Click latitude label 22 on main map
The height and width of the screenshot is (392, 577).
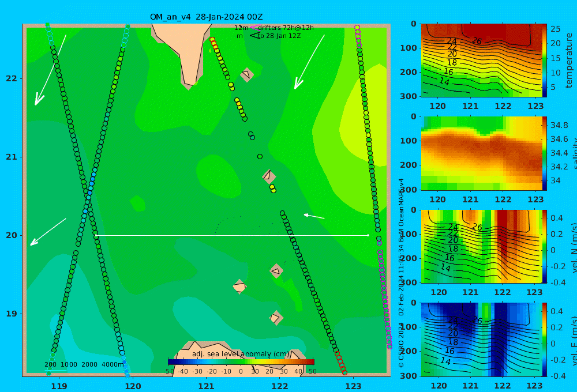12,78
